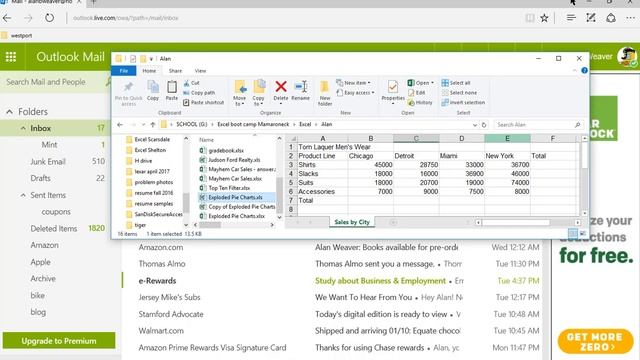
Task: Select the gradebook.xlsx file
Action: coord(226,151)
